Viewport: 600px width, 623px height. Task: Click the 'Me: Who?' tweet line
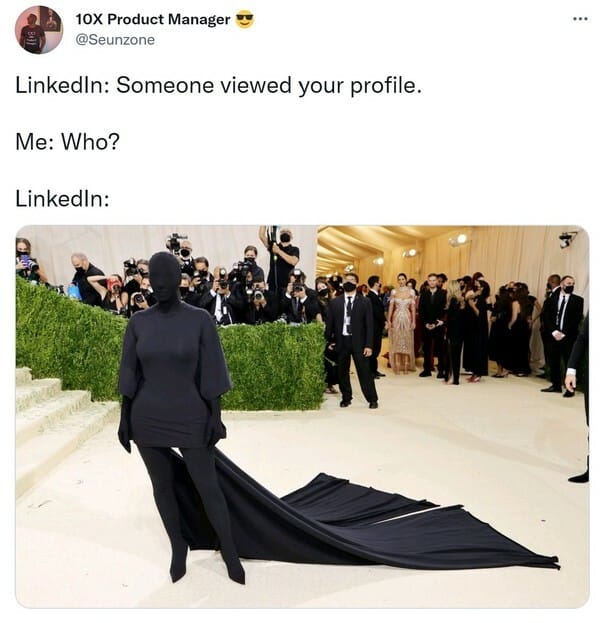click(x=67, y=142)
